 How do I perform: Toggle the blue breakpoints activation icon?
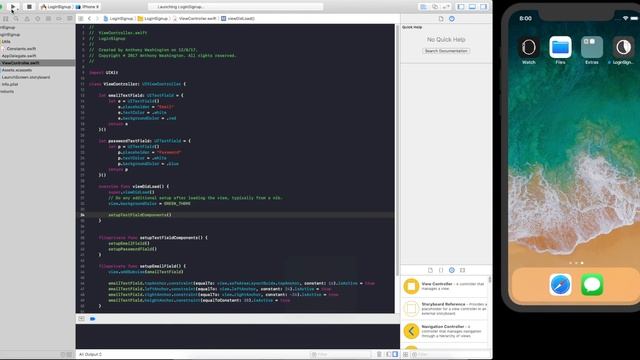pyautogui.click(x=93, y=319)
